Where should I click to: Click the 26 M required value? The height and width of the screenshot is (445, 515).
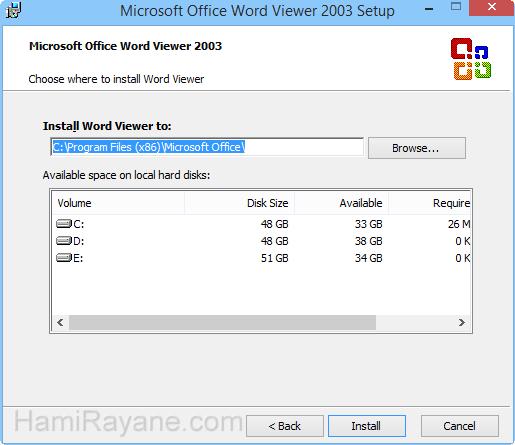click(459, 224)
